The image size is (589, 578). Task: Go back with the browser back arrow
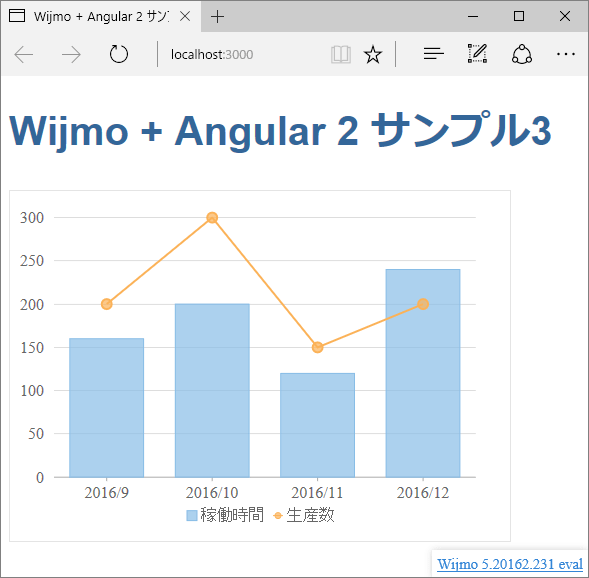point(23,54)
